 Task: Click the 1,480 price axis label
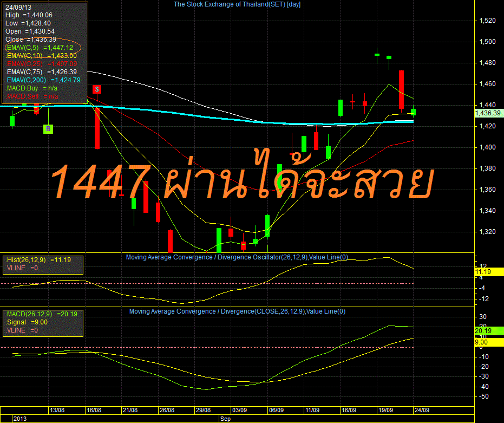(x=487, y=63)
